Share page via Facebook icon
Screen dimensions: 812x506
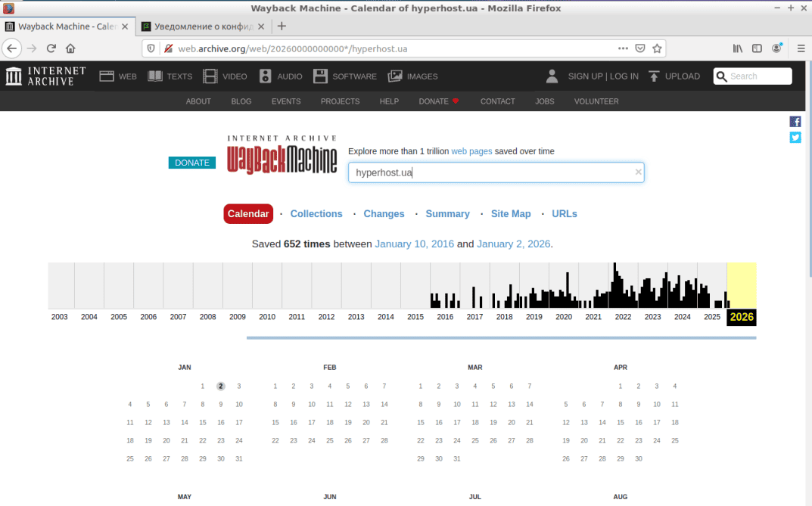(795, 122)
